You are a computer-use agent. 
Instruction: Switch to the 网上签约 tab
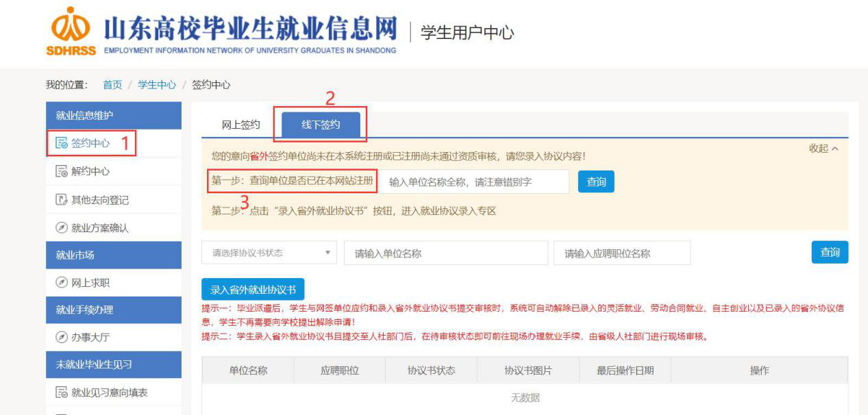pyautogui.click(x=240, y=125)
